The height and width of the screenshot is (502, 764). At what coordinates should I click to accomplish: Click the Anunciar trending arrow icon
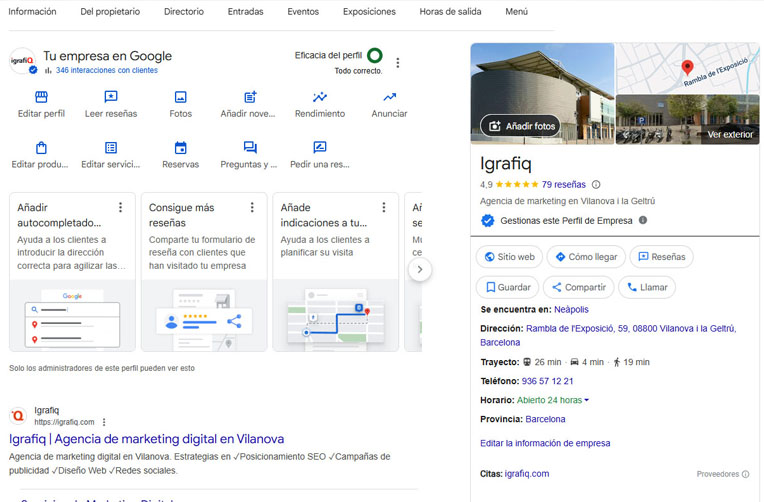389,97
